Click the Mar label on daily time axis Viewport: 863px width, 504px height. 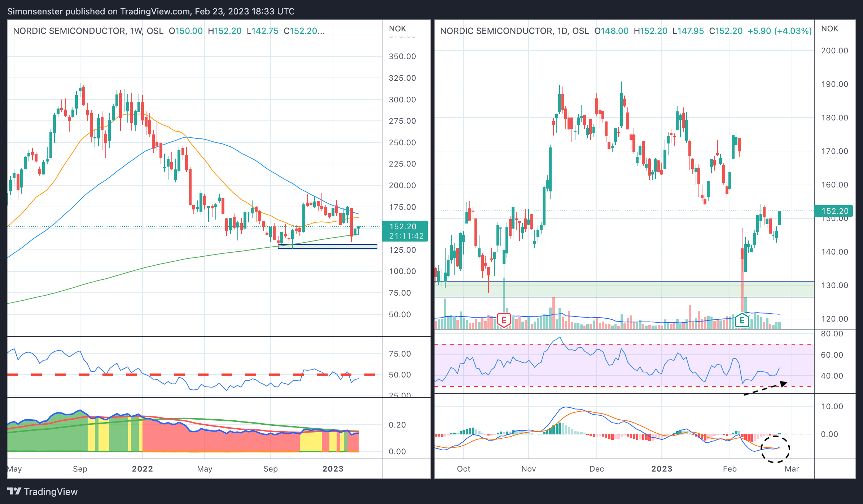tap(792, 469)
